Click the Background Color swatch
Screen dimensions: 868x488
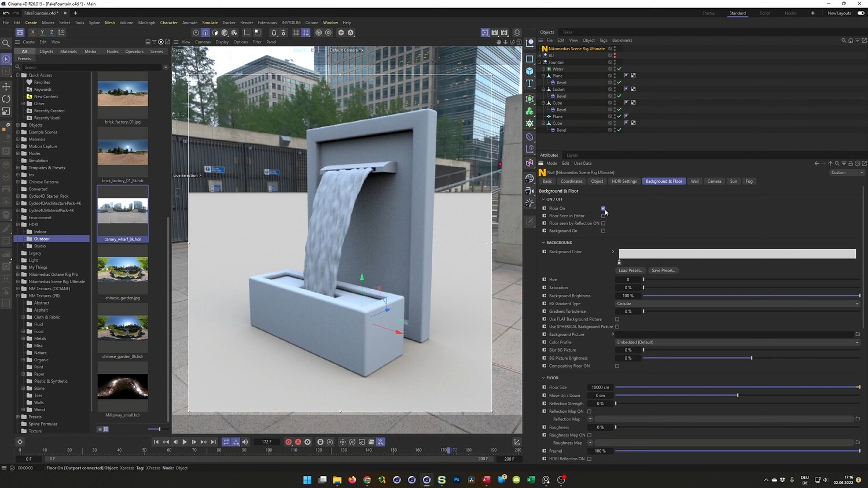tap(737, 254)
